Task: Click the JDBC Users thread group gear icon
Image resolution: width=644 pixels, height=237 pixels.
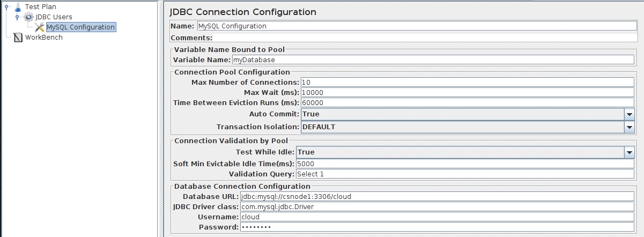Action: (x=28, y=17)
